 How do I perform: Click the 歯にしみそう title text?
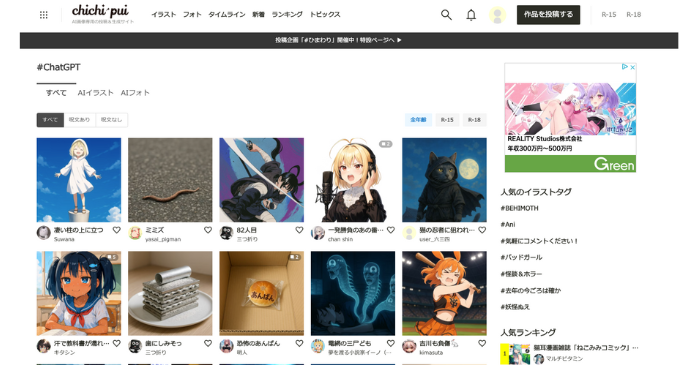(163, 343)
